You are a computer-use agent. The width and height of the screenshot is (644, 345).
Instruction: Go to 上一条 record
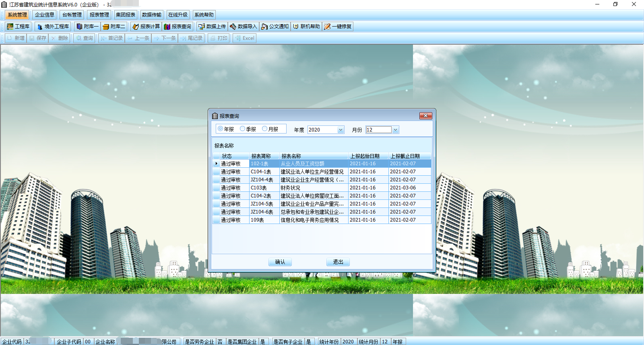[138, 38]
